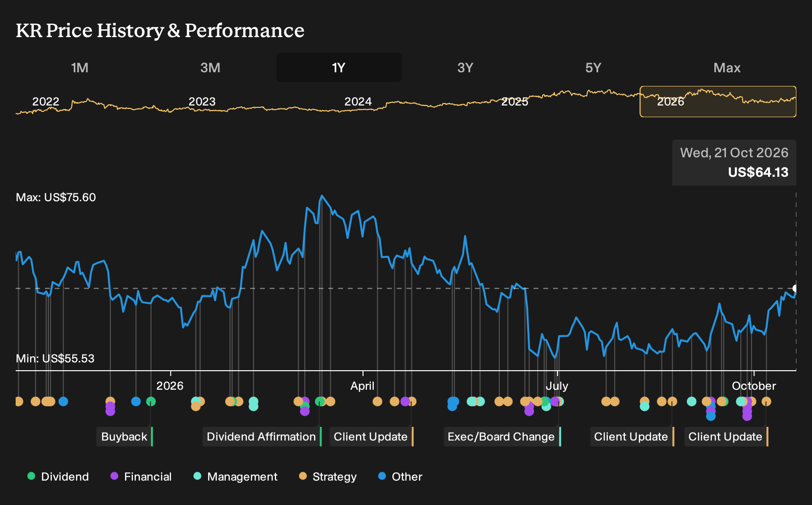Switch to the 3M time range
The height and width of the screenshot is (505, 812).
click(x=210, y=67)
